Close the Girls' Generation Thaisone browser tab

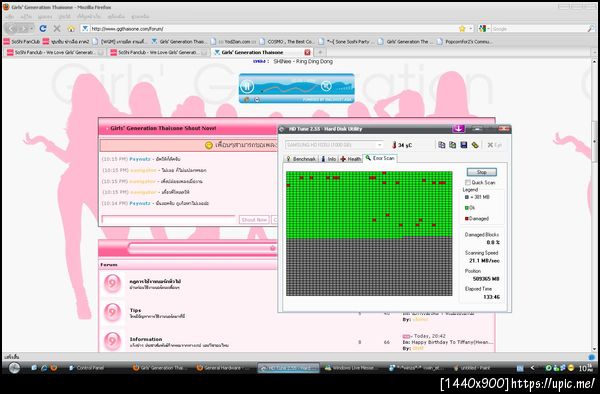[x=307, y=52]
